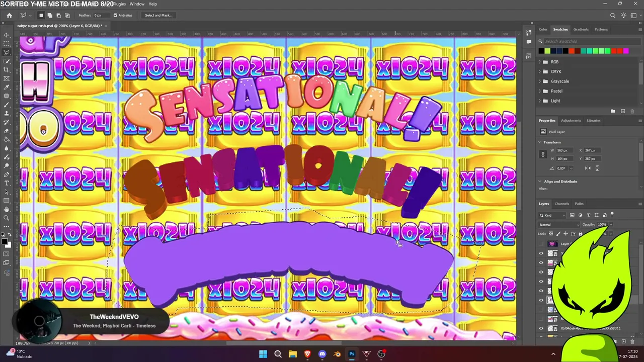Open the Comments collapsed panel icon
The image size is (644, 362).
pyautogui.click(x=528, y=42)
